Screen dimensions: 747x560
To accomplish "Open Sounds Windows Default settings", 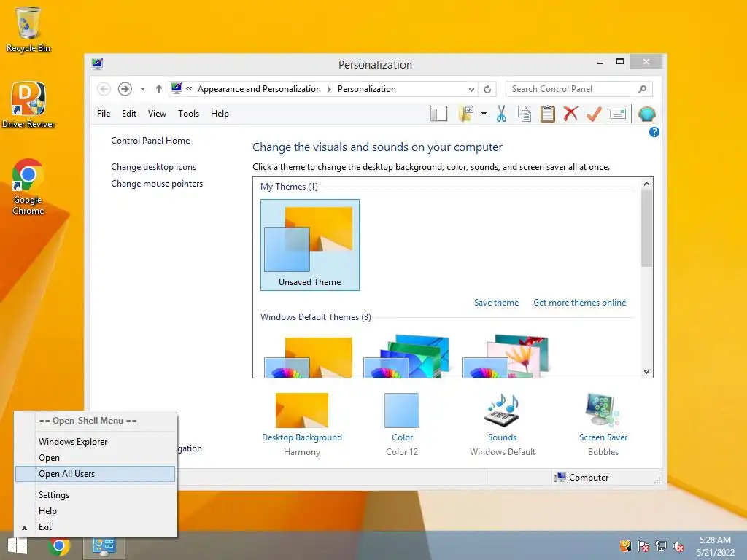I will tap(503, 425).
